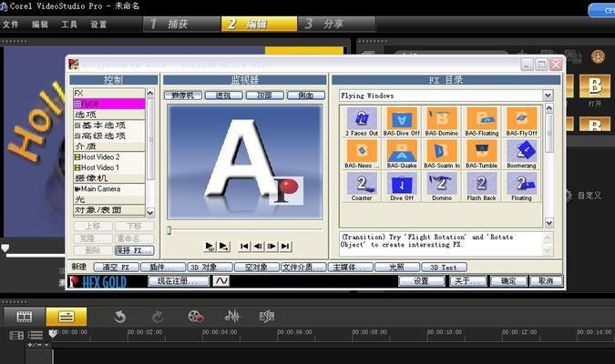615x364 pixels.
Task: Click the 3D Text button
Action: tap(444, 268)
